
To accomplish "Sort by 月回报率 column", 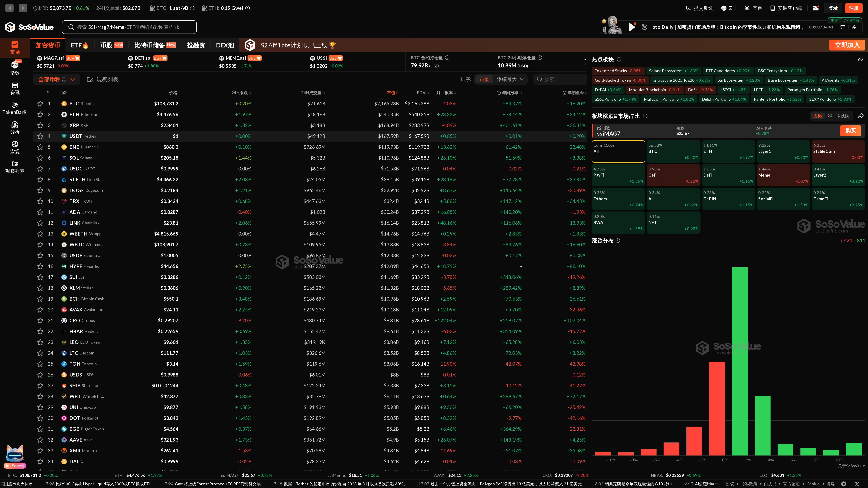I will click(446, 93).
